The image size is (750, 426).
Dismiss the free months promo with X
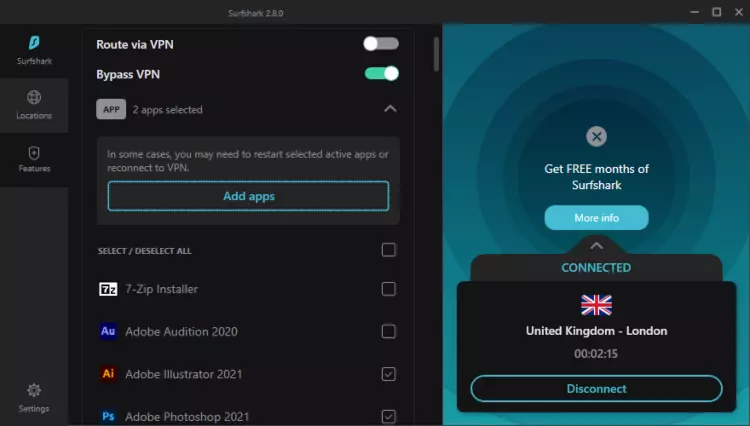pyautogui.click(x=596, y=137)
